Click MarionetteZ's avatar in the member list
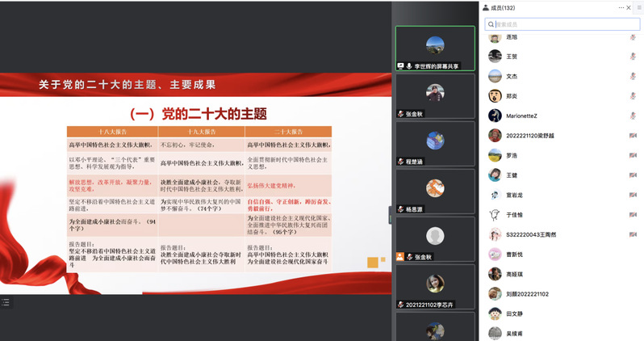The image size is (644, 341). (496, 116)
